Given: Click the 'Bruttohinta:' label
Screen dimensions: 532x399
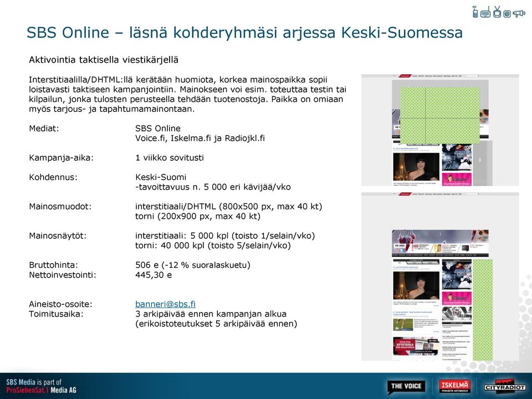Looking at the screenshot, I should tap(53, 265).
